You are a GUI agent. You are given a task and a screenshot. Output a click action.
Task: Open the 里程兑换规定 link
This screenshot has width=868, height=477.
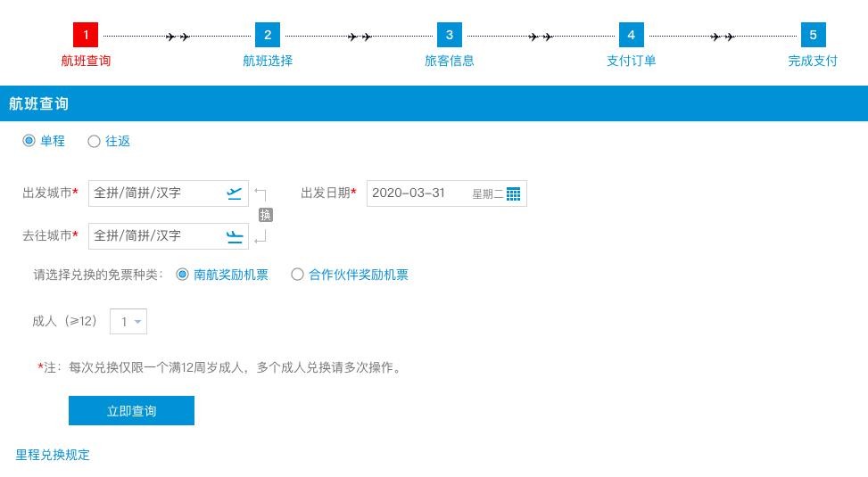click(53, 455)
